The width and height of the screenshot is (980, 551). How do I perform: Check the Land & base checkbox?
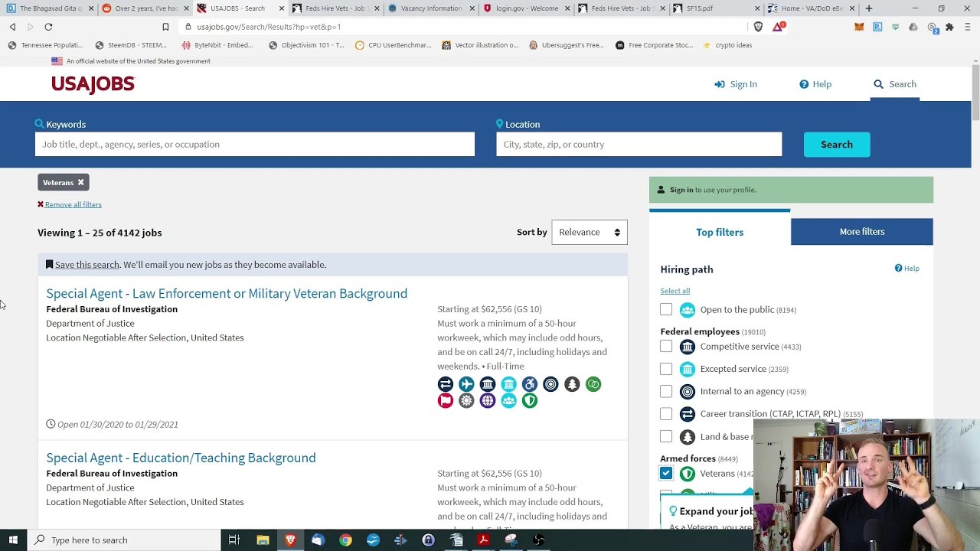(x=666, y=436)
